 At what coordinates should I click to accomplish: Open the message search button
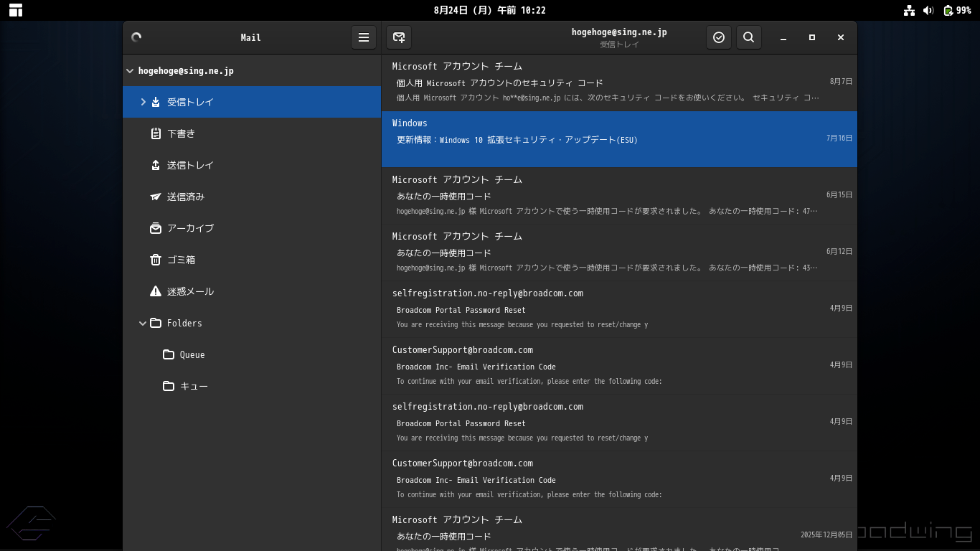pos(748,37)
